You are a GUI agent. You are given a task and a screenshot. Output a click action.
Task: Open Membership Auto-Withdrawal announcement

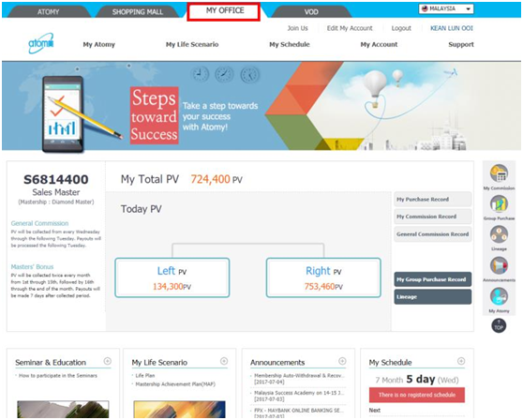point(299,379)
